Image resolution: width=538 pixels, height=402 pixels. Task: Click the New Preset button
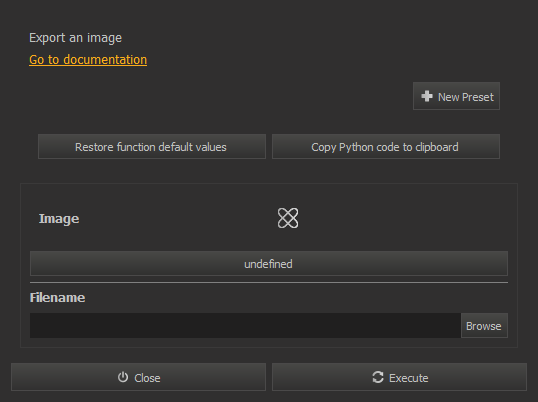pos(456,96)
